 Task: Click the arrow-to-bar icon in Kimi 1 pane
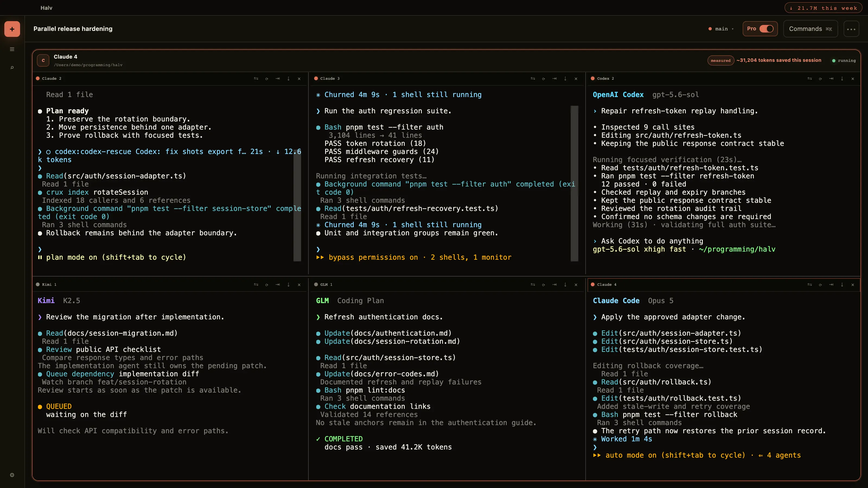click(x=278, y=285)
